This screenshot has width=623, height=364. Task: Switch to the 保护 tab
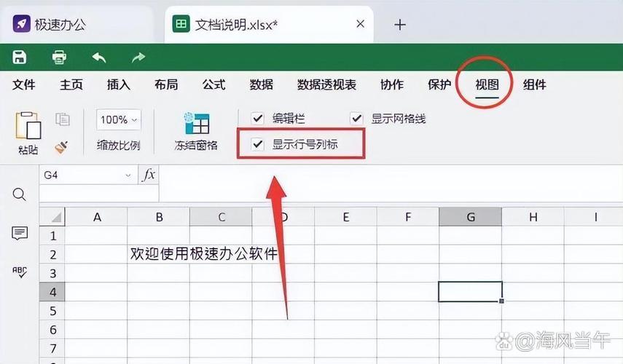pos(439,84)
